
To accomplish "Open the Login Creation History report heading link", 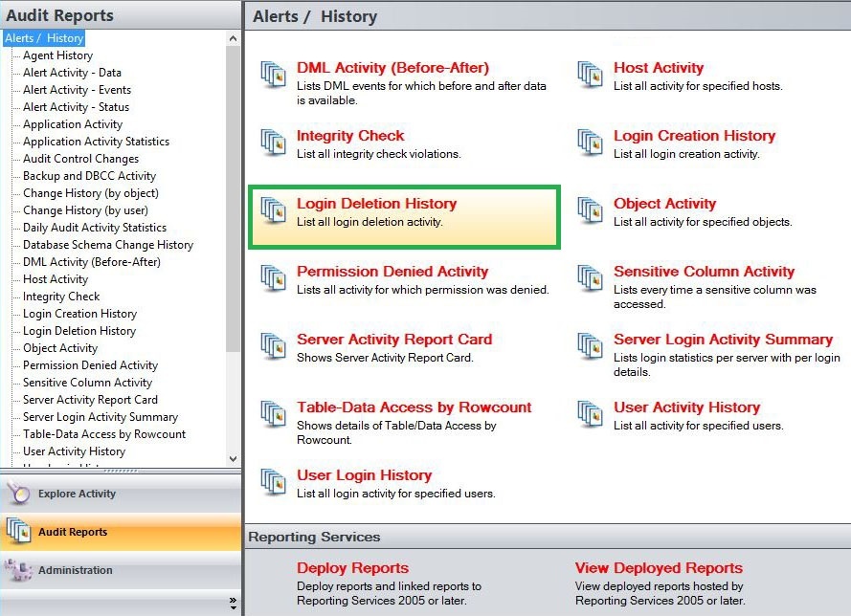I will (694, 136).
